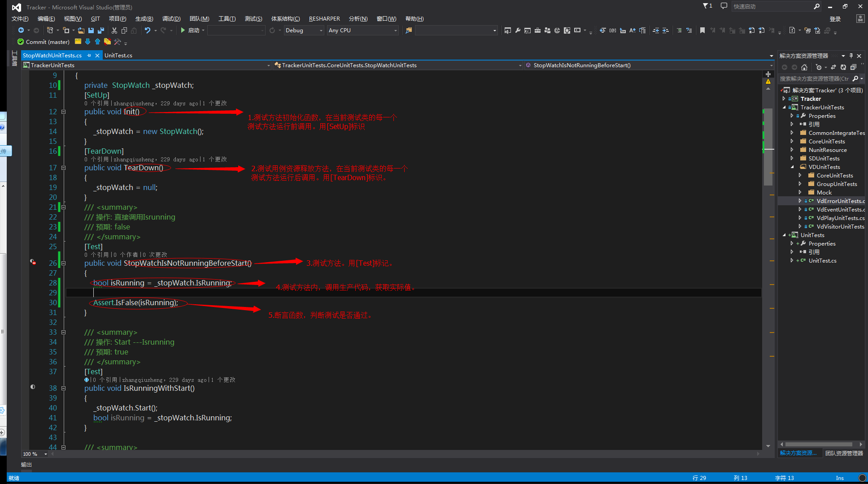The width and height of the screenshot is (868, 484).
Task: Open the 调试(D) debug menu
Action: 171,18
